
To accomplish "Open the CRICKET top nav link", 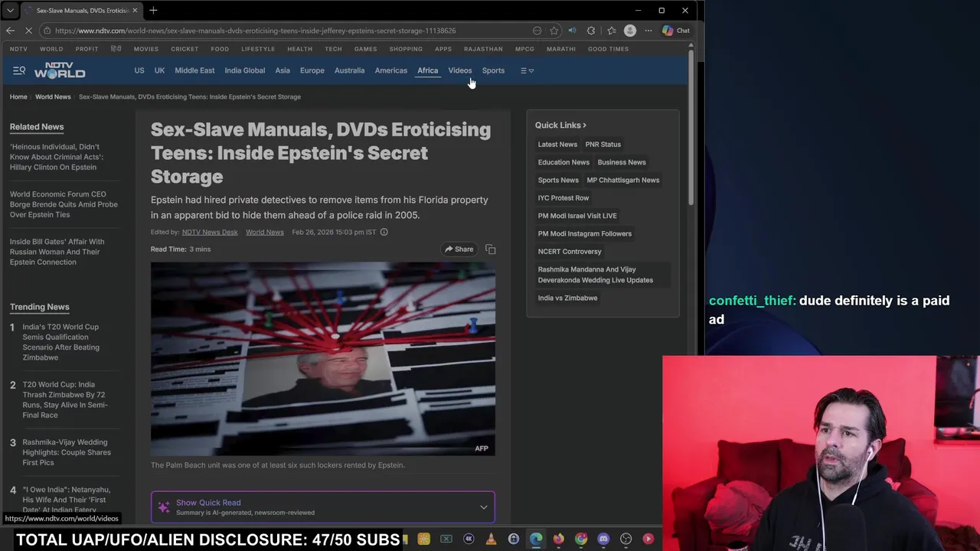I will point(185,49).
